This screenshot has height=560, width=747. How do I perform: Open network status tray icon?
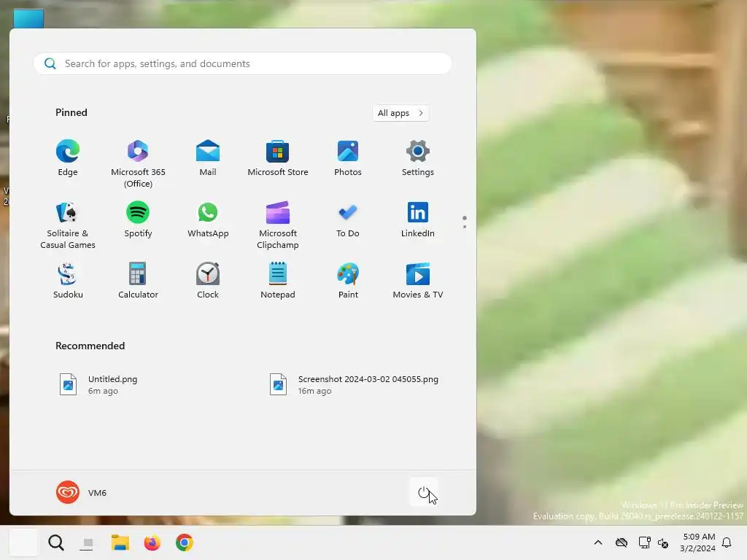pyautogui.click(x=644, y=542)
